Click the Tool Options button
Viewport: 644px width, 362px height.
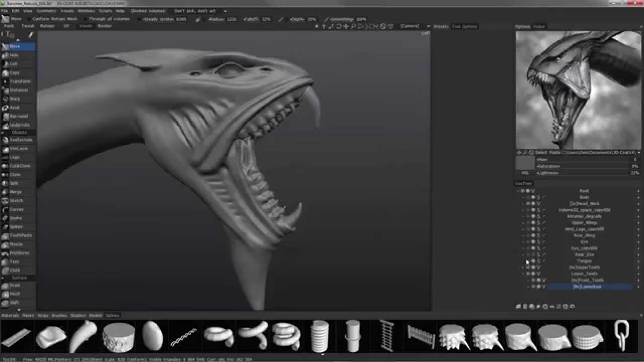464,27
